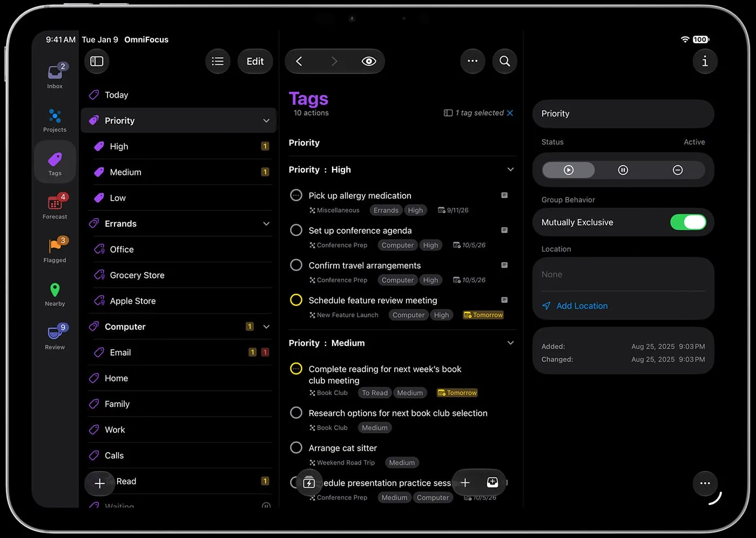
Task: Open note for Pick up allergy medication
Action: pyautogui.click(x=504, y=195)
